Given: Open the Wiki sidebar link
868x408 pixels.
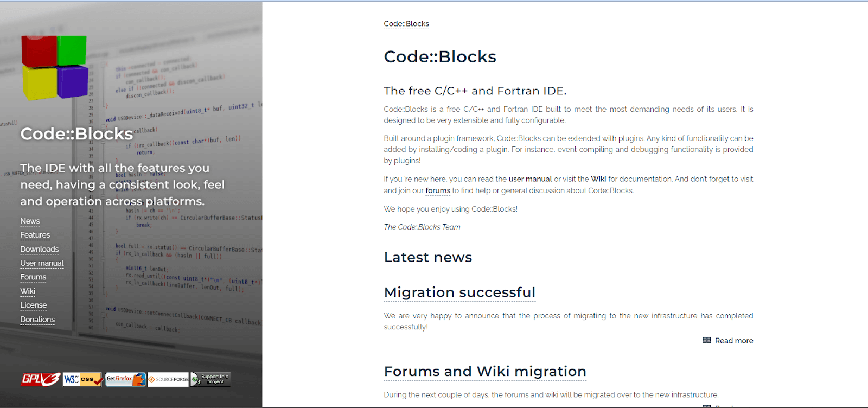Looking at the screenshot, I should [x=28, y=291].
